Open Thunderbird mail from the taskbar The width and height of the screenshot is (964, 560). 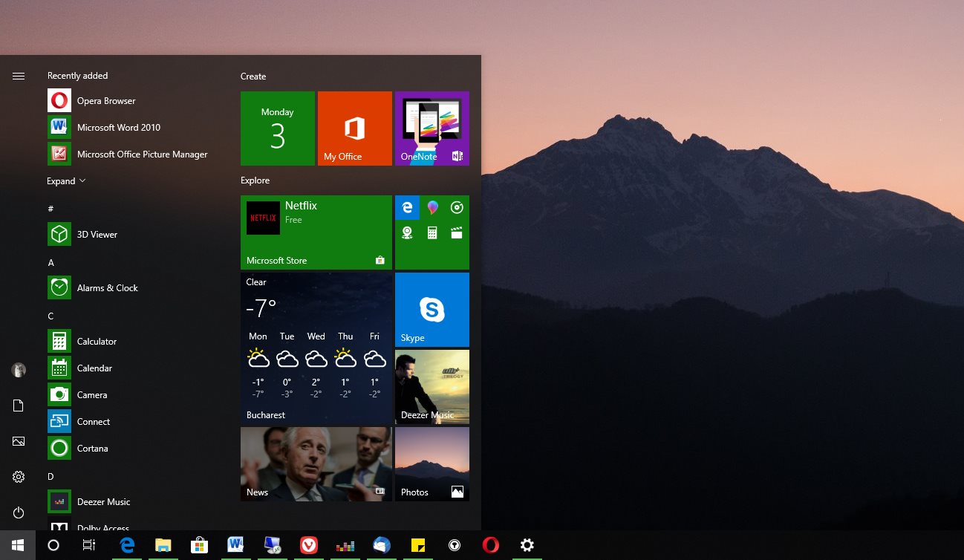pos(381,545)
